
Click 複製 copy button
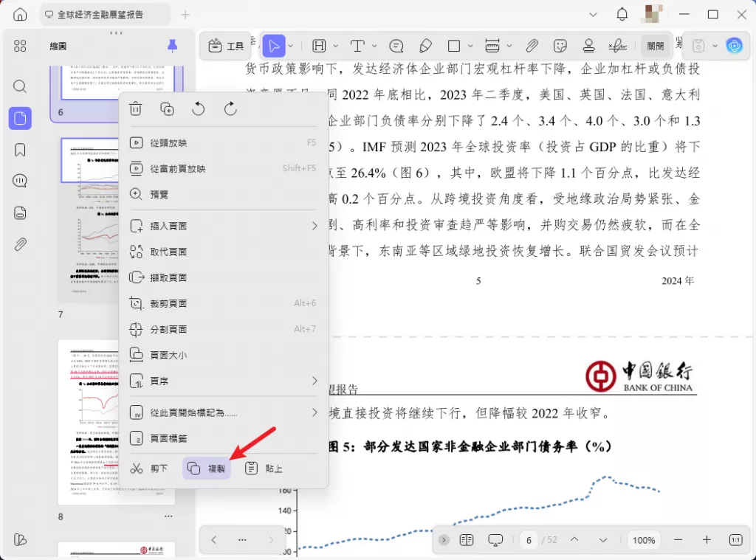coord(207,469)
